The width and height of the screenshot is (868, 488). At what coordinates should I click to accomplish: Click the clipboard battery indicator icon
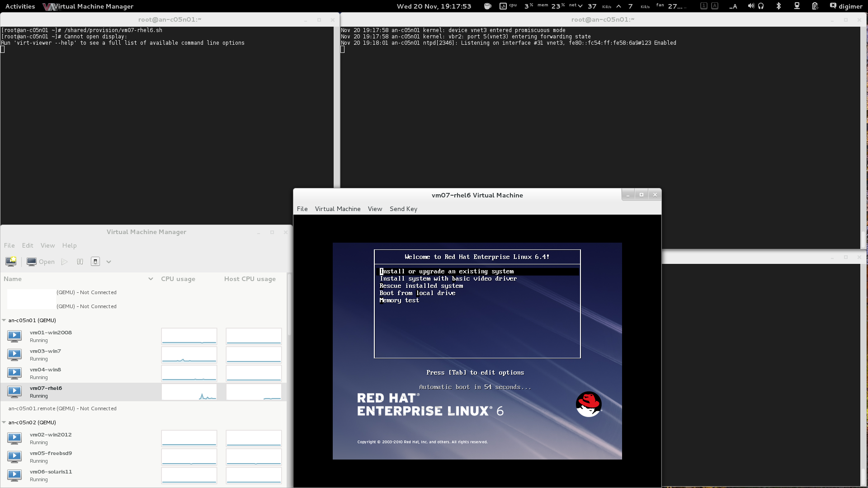tap(815, 6)
